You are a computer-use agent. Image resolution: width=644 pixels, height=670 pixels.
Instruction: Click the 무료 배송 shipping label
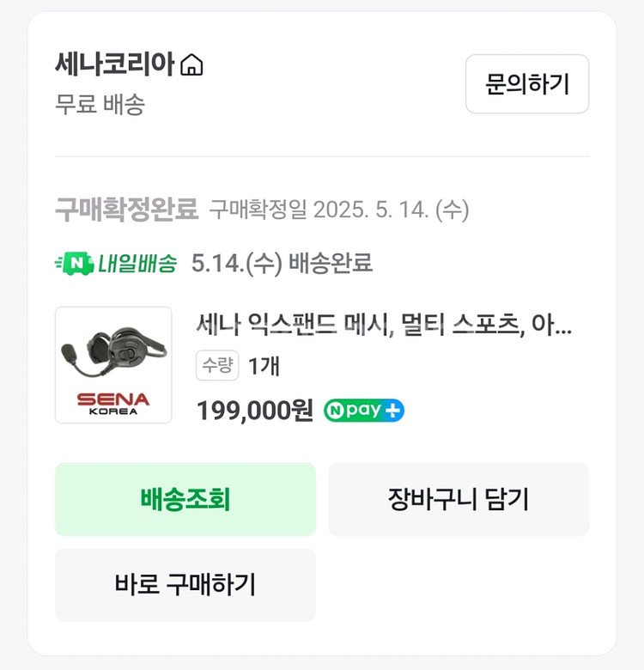[100, 105]
